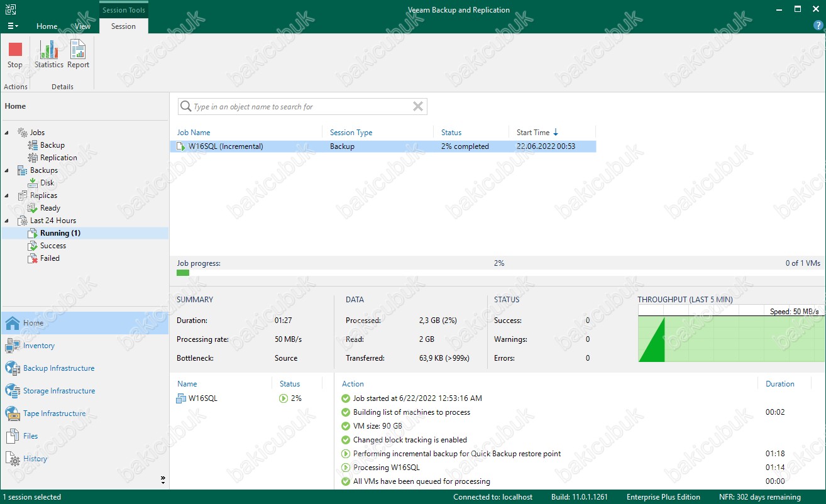The width and height of the screenshot is (826, 504).
Task: Select the Session Tools tab header
Action: point(123,10)
